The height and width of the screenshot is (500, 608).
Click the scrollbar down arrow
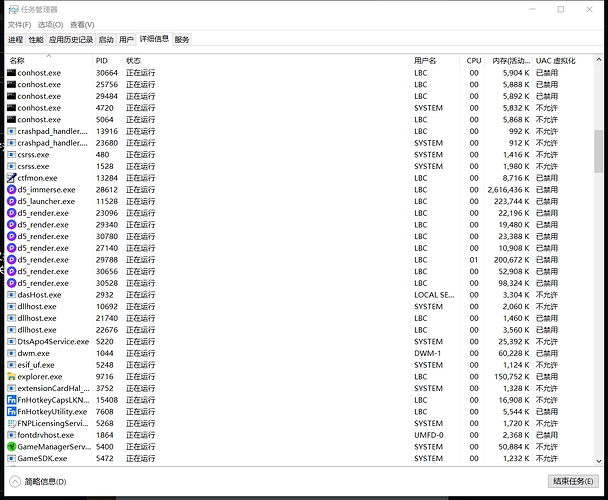click(x=598, y=461)
